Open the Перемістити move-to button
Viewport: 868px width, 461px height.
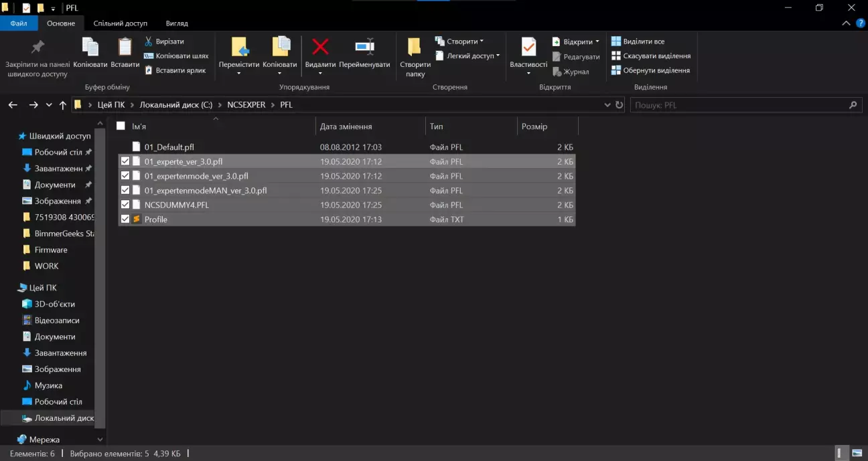(x=238, y=56)
